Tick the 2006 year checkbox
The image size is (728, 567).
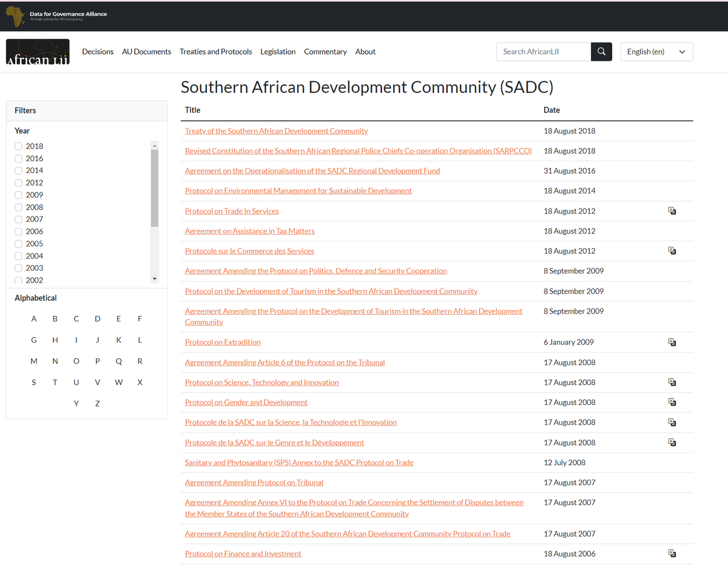point(19,231)
